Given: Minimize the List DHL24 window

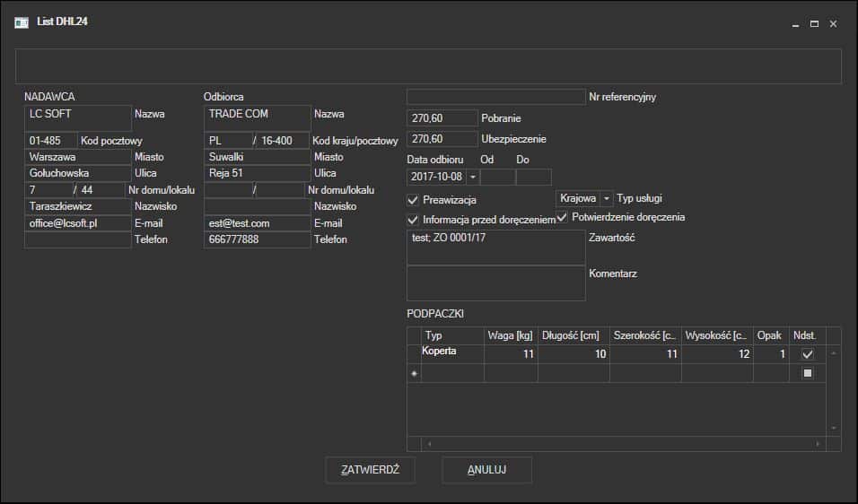Looking at the screenshot, I should click(x=795, y=24).
